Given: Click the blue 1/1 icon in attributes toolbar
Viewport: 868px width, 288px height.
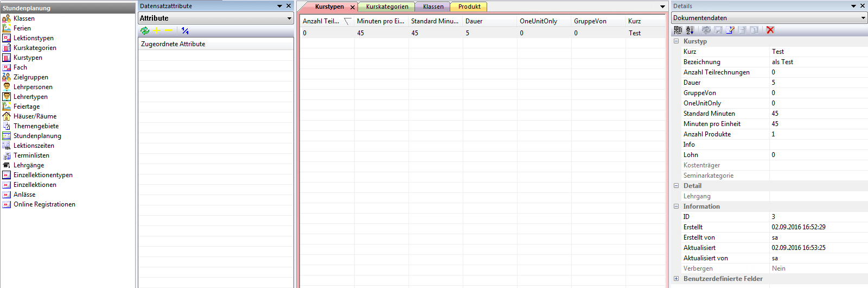Looking at the screenshot, I should [x=185, y=31].
